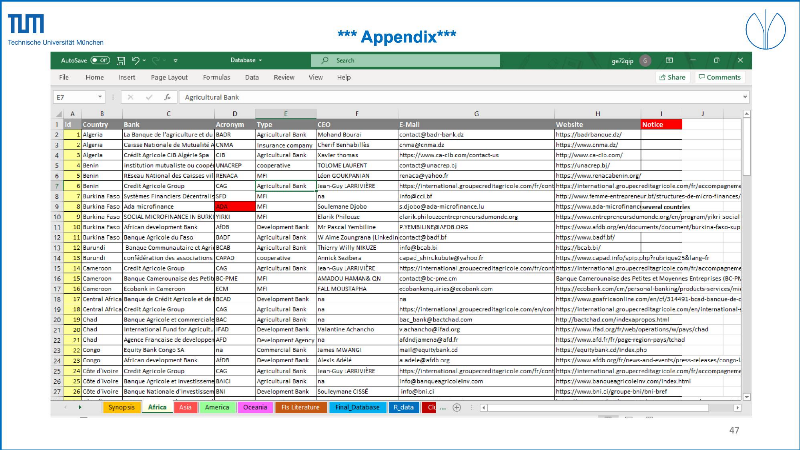
Task: Click the horizontal scrollbar thumb
Action: (598, 408)
